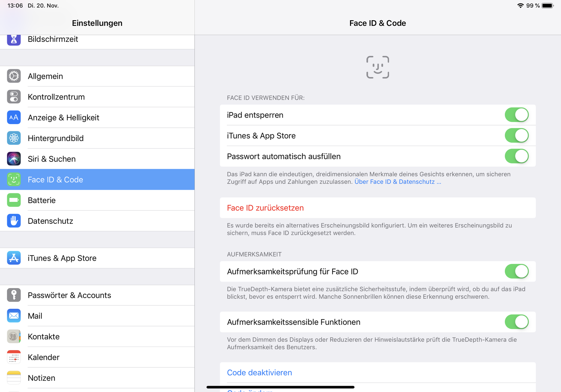Tap the green Batterie icon
The height and width of the screenshot is (392, 561).
pos(14,200)
